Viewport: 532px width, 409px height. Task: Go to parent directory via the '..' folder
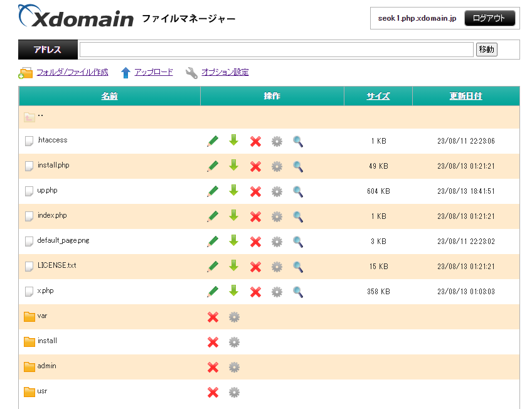coord(40,116)
